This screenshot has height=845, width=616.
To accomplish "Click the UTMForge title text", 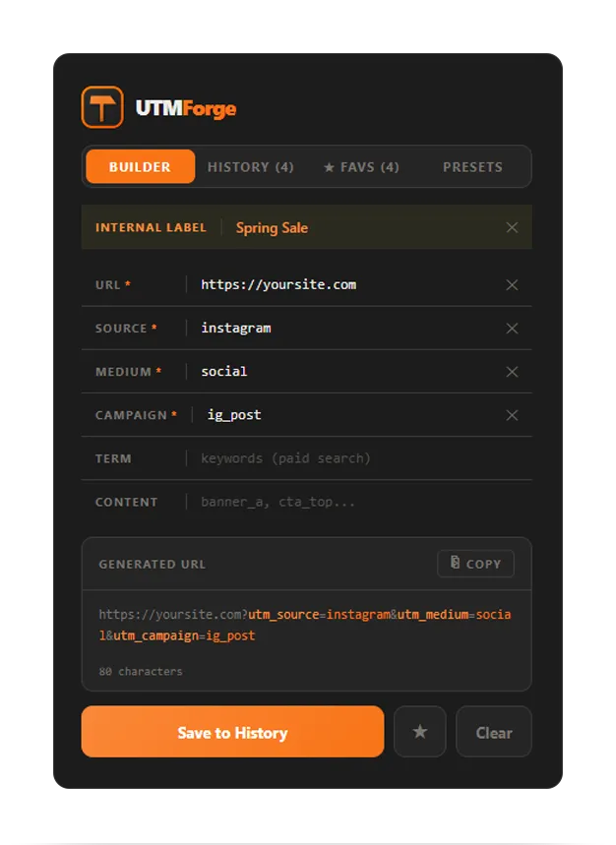I will [186, 108].
